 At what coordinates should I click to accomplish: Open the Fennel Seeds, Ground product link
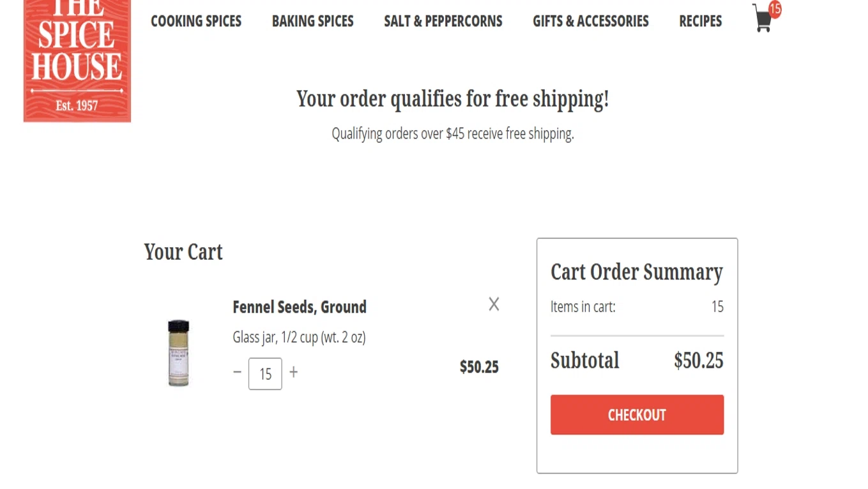click(300, 307)
